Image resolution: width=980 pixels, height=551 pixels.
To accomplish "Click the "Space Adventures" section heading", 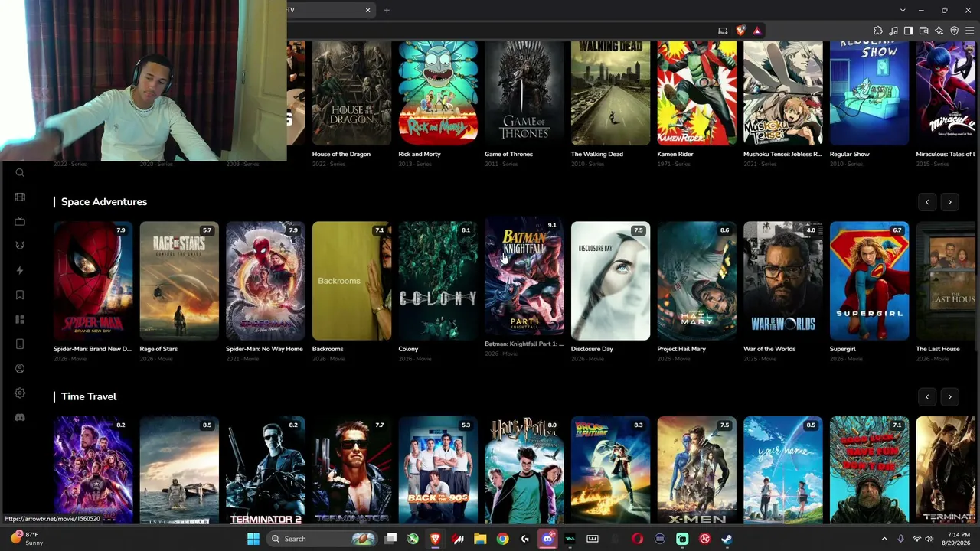I will pyautogui.click(x=104, y=202).
